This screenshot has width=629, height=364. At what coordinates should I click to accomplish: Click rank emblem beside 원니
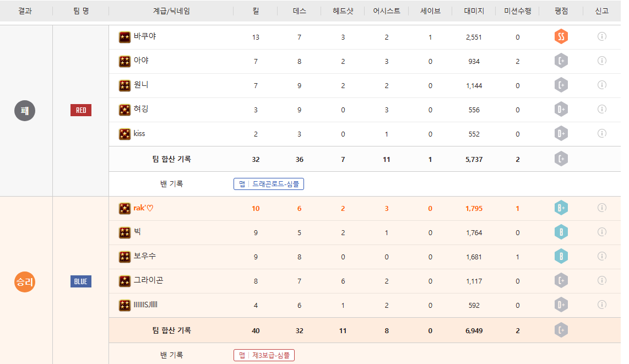click(x=125, y=85)
